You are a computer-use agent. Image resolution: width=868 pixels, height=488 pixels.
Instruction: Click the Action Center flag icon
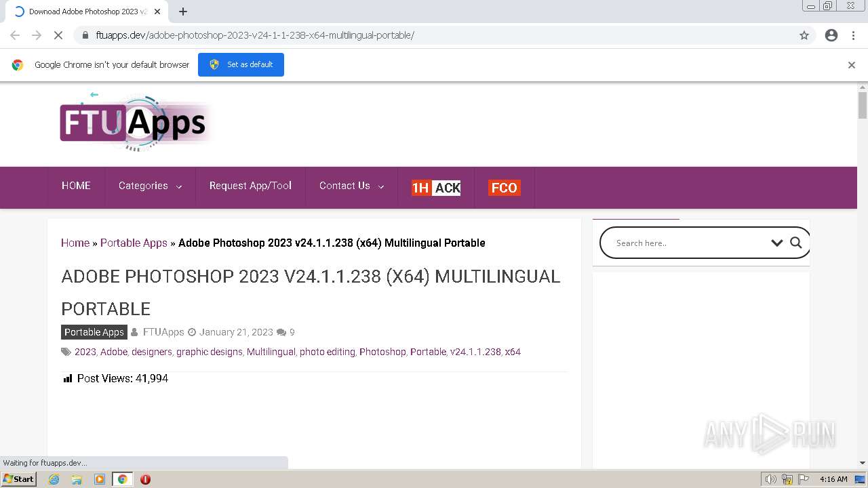pyautogui.click(x=804, y=479)
